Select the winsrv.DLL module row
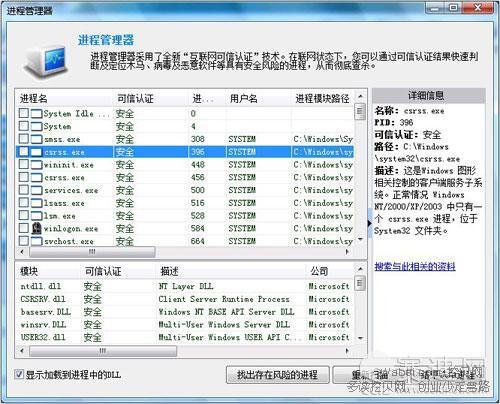The width and height of the screenshot is (500, 404). [185, 324]
